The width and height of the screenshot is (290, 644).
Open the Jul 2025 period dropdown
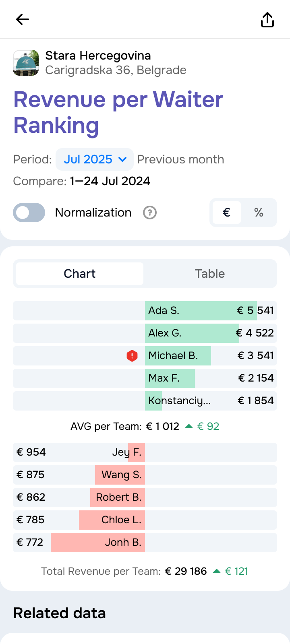pyautogui.click(x=89, y=159)
